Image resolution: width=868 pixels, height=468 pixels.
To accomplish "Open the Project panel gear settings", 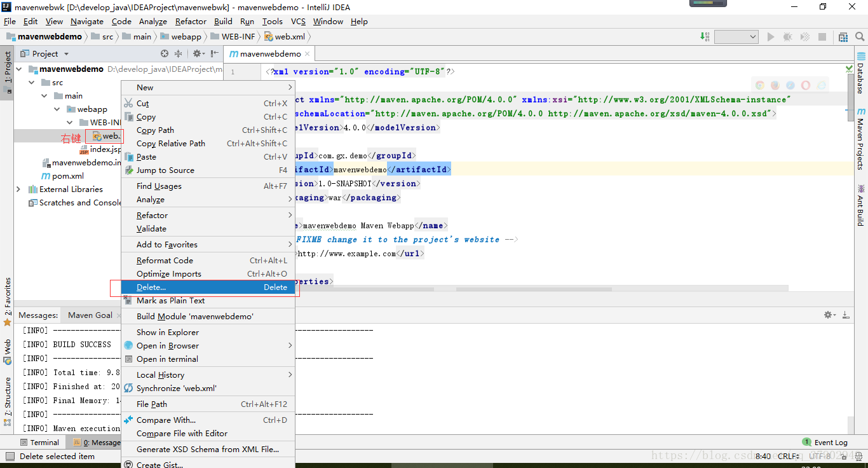I will (x=198, y=54).
